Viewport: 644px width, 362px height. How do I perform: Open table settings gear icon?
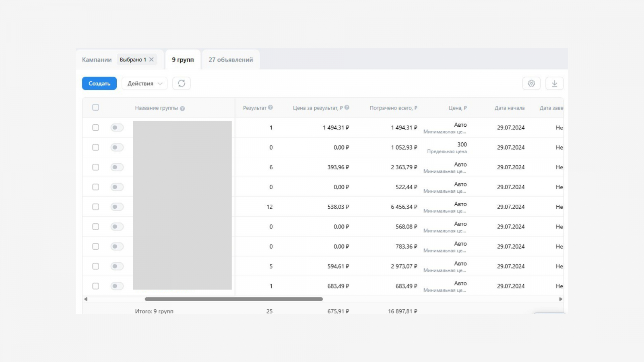(531, 83)
